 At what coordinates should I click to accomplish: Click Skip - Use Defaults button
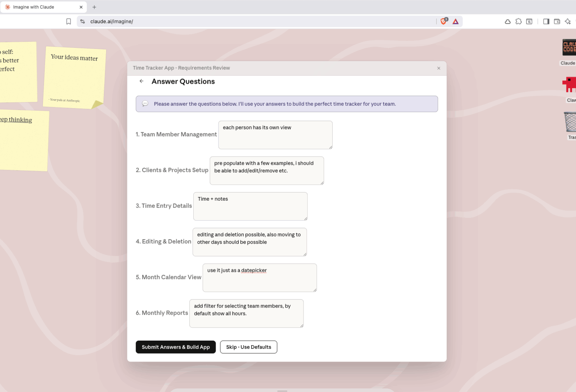248,347
